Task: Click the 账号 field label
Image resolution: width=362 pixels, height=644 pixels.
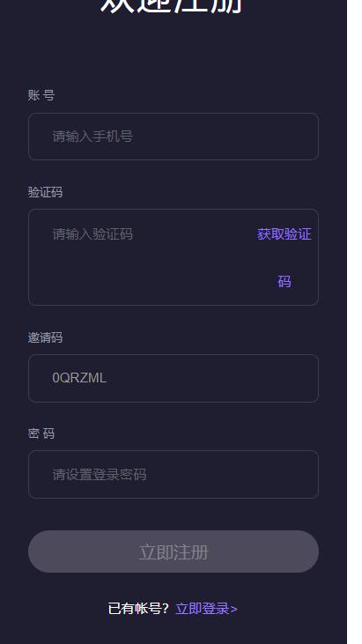Action: [x=41, y=95]
